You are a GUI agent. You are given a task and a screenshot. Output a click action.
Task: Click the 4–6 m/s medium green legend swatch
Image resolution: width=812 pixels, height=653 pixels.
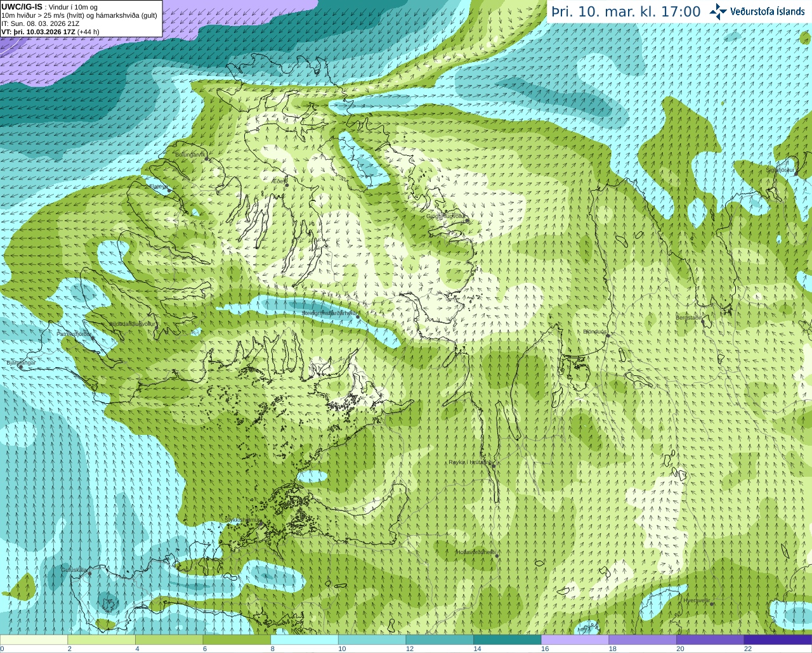point(169,640)
